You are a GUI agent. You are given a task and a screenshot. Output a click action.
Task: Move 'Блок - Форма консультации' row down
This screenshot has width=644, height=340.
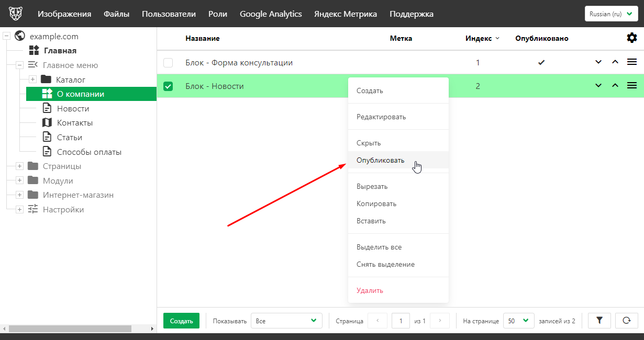598,62
